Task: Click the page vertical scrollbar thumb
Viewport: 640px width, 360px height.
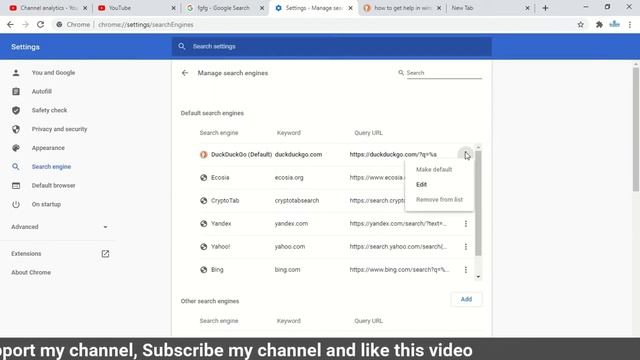Action: coord(636,129)
